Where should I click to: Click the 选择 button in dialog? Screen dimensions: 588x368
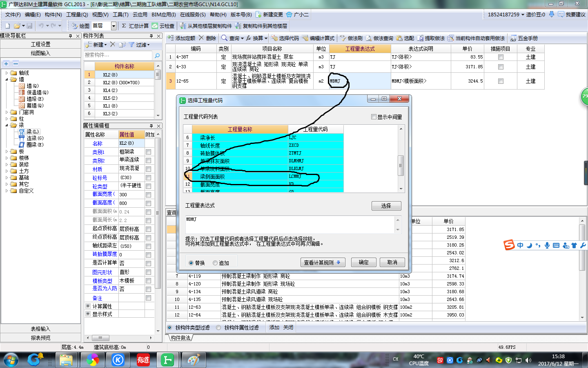click(386, 206)
